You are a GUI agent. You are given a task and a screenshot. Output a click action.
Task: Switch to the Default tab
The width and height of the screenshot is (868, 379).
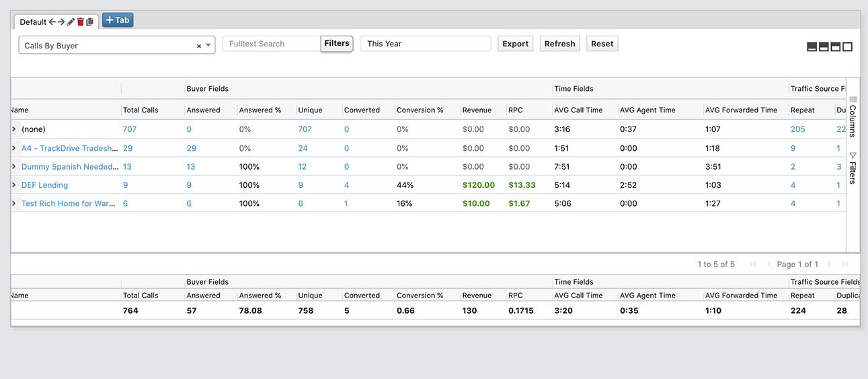33,22
